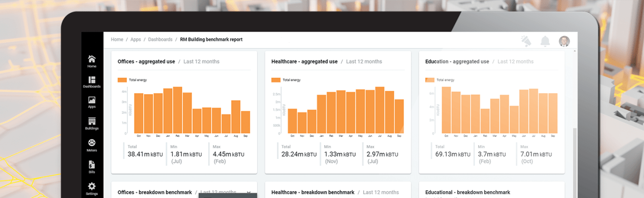
Task: Click Education - aggregated use title
Action: click(x=457, y=62)
